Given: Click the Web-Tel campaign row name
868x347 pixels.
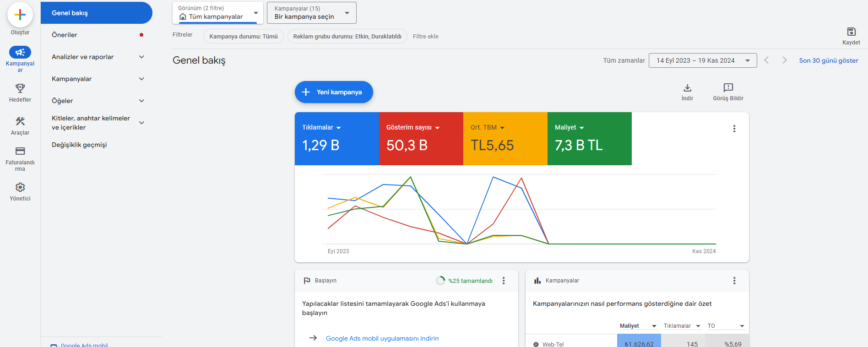Looking at the screenshot, I should 553,344.
